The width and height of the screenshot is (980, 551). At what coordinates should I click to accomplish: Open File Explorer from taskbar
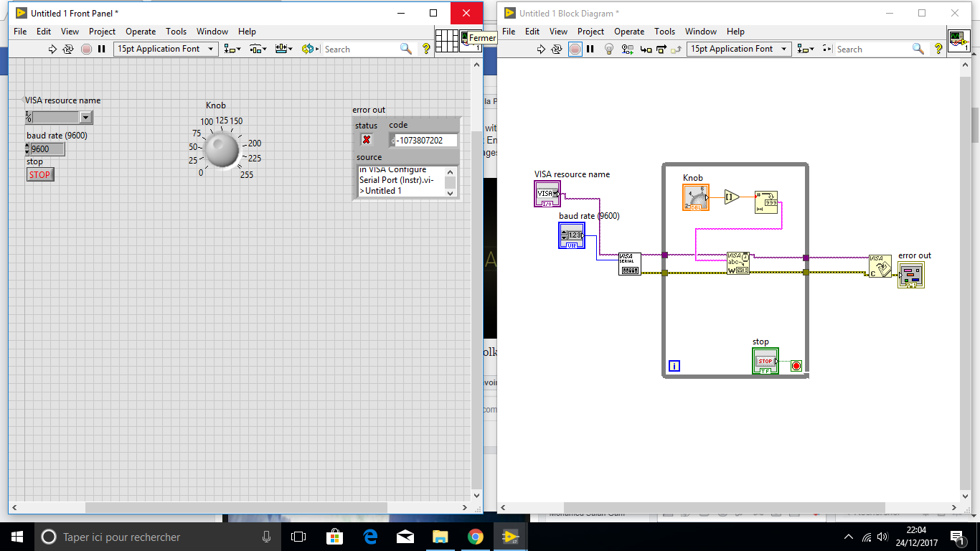click(x=440, y=537)
